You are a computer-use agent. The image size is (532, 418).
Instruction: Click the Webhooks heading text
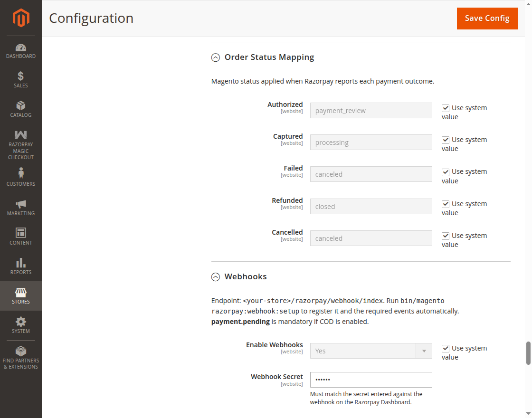point(245,276)
